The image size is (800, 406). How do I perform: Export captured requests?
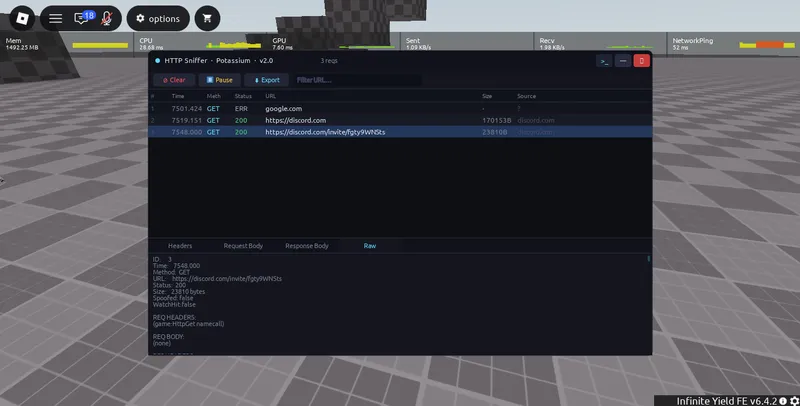266,80
